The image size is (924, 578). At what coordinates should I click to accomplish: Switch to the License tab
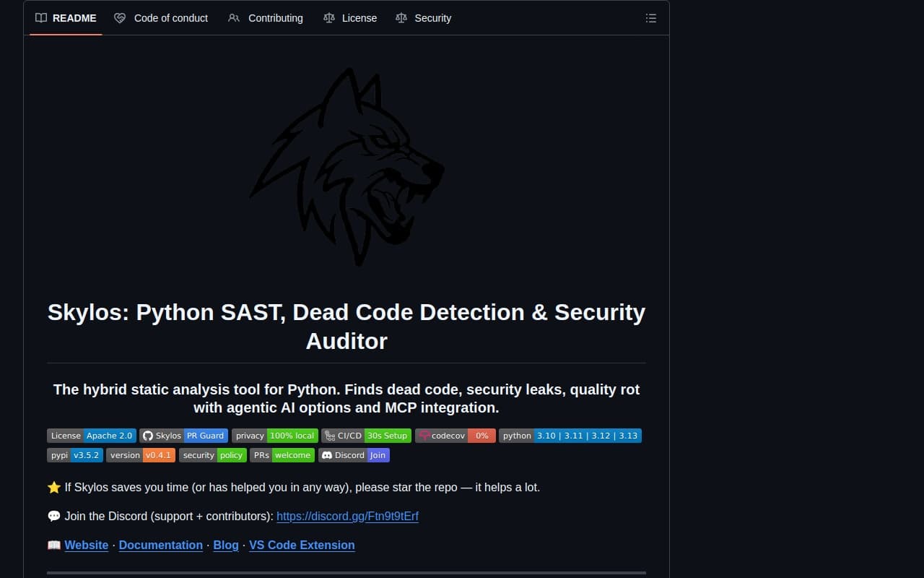(x=350, y=18)
